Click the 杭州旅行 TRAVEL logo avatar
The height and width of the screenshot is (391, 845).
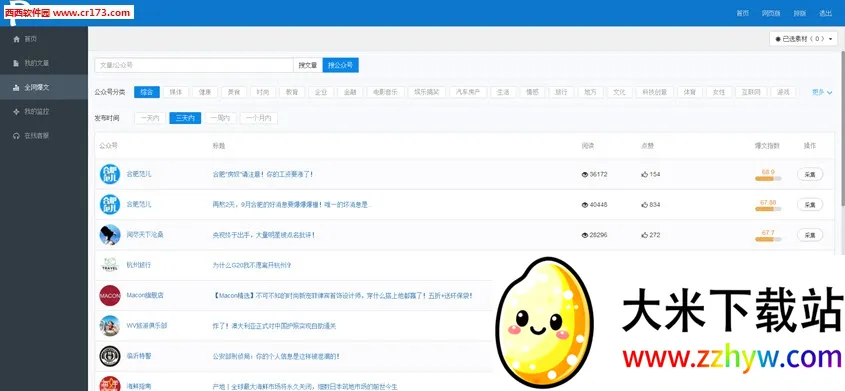[110, 265]
